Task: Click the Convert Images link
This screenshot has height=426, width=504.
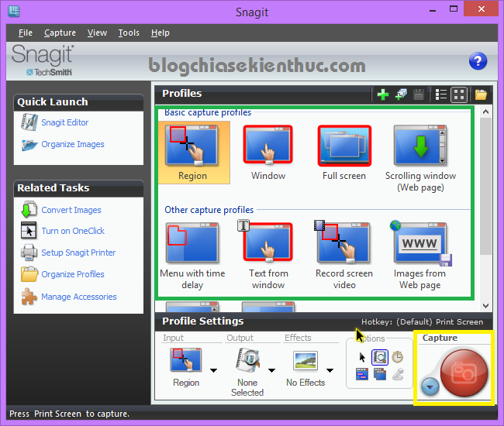Action: click(71, 210)
